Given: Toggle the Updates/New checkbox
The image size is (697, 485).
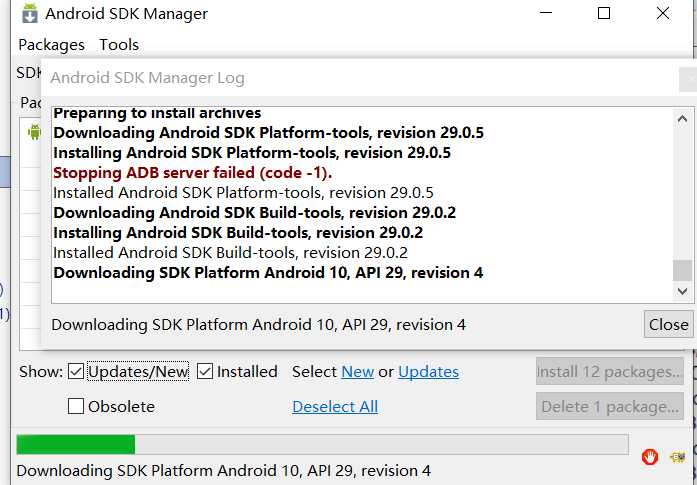Looking at the screenshot, I should 76,371.
